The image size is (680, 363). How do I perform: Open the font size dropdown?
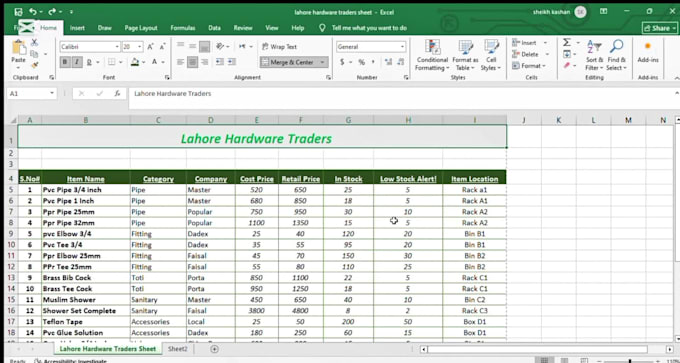(140, 47)
